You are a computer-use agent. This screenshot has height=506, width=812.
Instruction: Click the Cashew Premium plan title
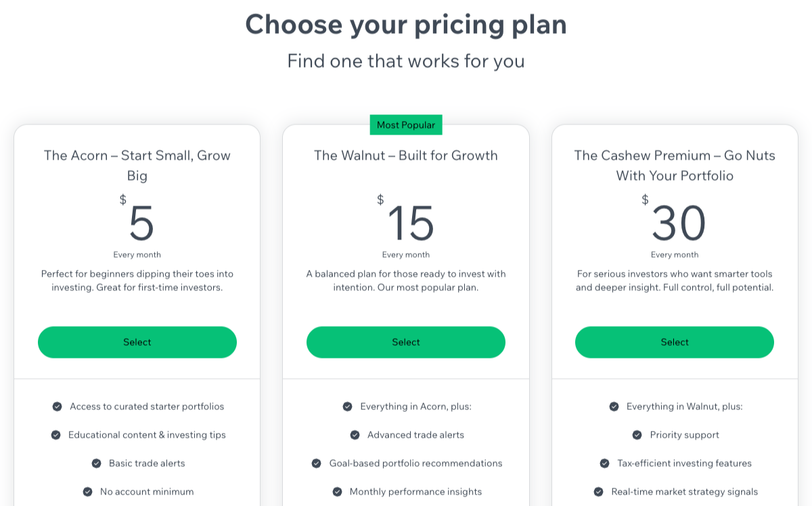[x=675, y=165]
